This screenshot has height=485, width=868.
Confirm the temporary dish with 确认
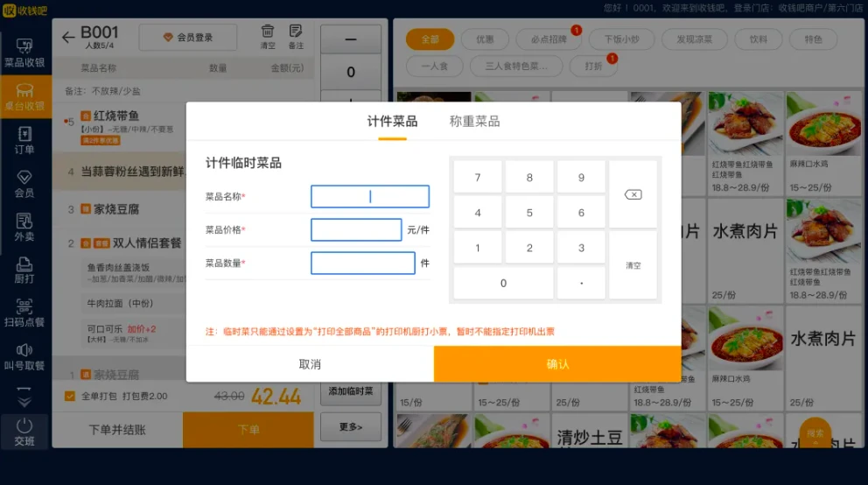pyautogui.click(x=557, y=364)
